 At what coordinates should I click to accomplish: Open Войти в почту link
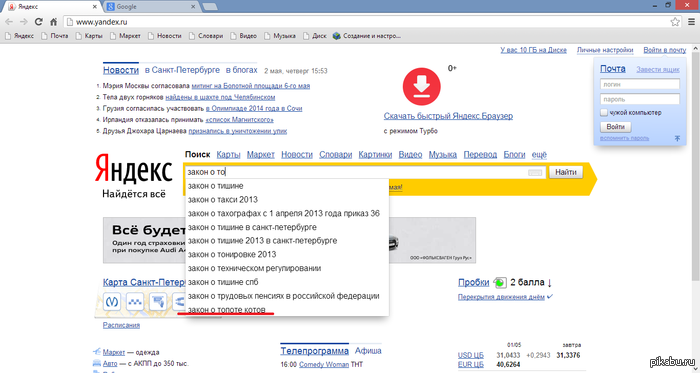[x=664, y=50]
